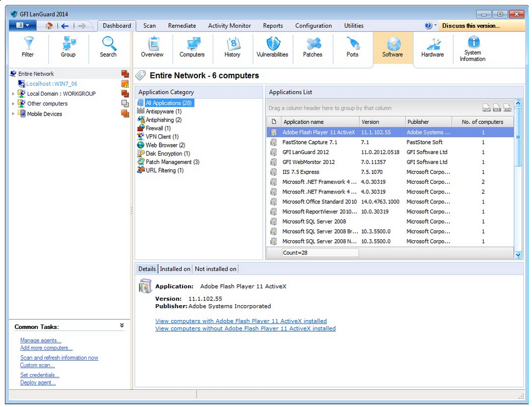Switch to the Remediate tab
Image resolution: width=532 pixels, height=407 pixels.
(x=182, y=26)
